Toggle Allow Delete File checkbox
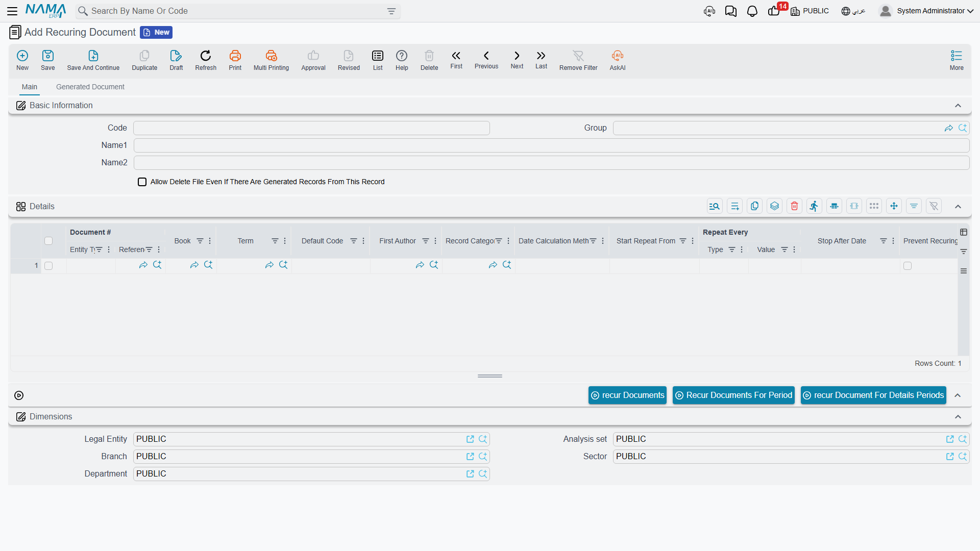The width and height of the screenshot is (980, 551). (x=142, y=182)
